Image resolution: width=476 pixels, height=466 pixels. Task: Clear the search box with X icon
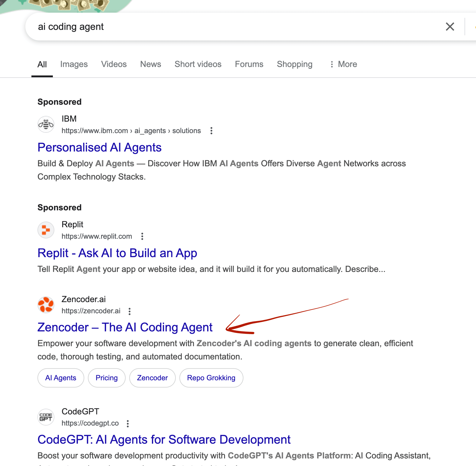(x=450, y=27)
